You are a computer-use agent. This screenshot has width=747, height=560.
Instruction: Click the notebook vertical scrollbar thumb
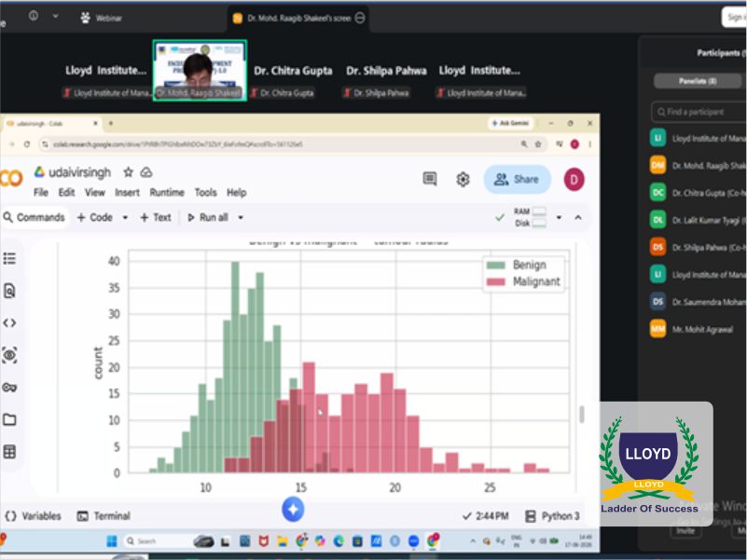point(582,415)
